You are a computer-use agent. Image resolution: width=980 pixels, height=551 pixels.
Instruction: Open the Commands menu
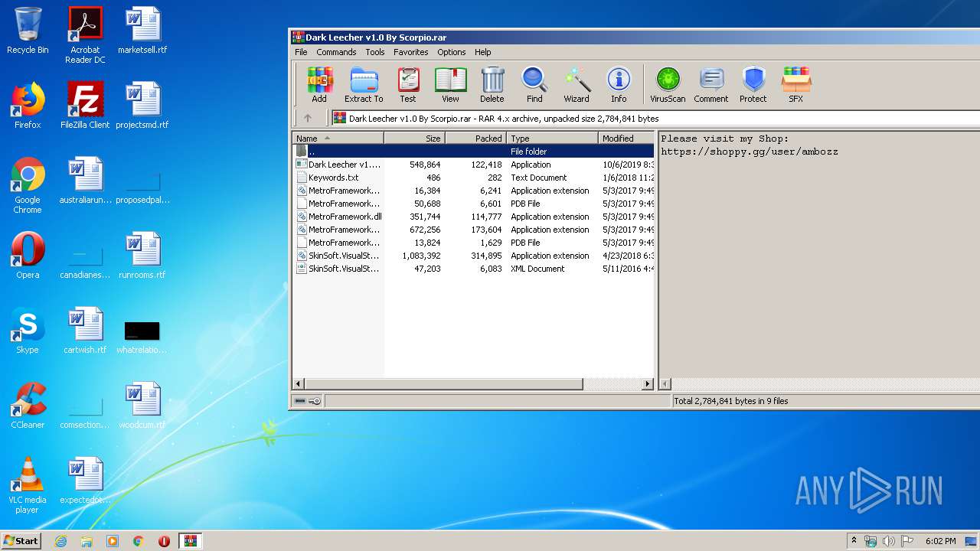(x=336, y=52)
